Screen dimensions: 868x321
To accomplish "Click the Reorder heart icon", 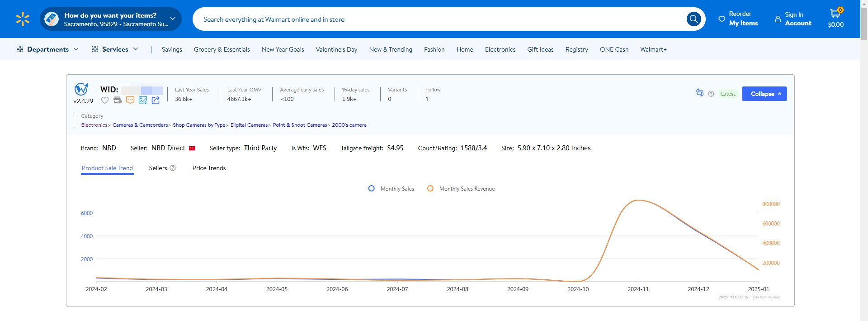I will click(722, 19).
